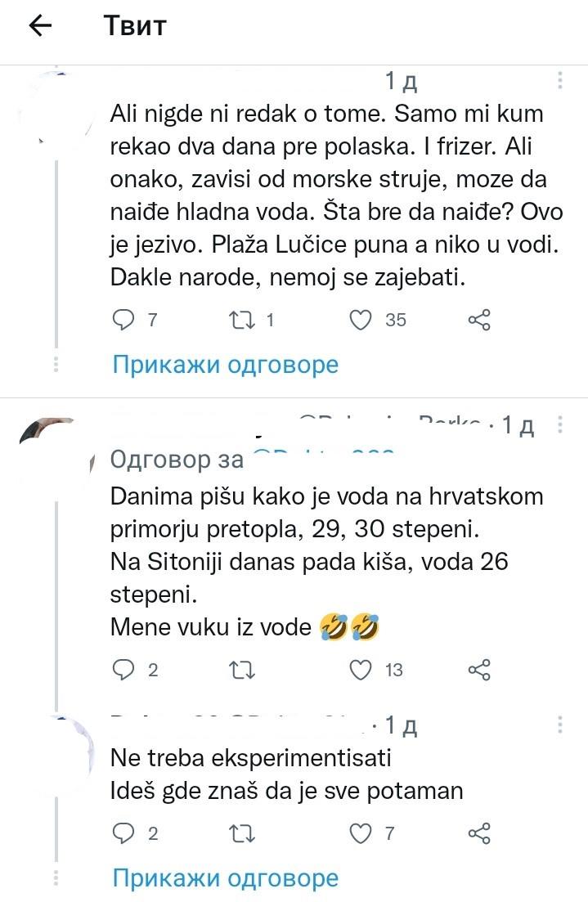This screenshot has height=902, width=588.
Task: Show replies under the last tweet
Action: 225,878
